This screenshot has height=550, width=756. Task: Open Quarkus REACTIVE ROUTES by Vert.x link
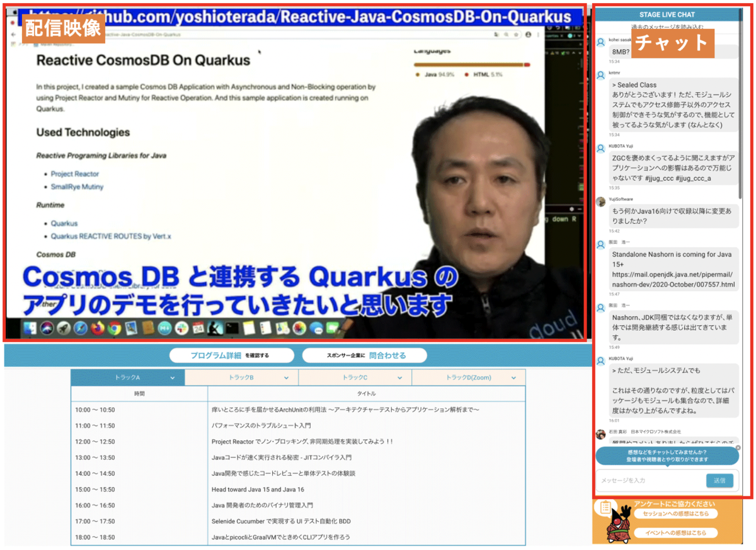coord(111,237)
